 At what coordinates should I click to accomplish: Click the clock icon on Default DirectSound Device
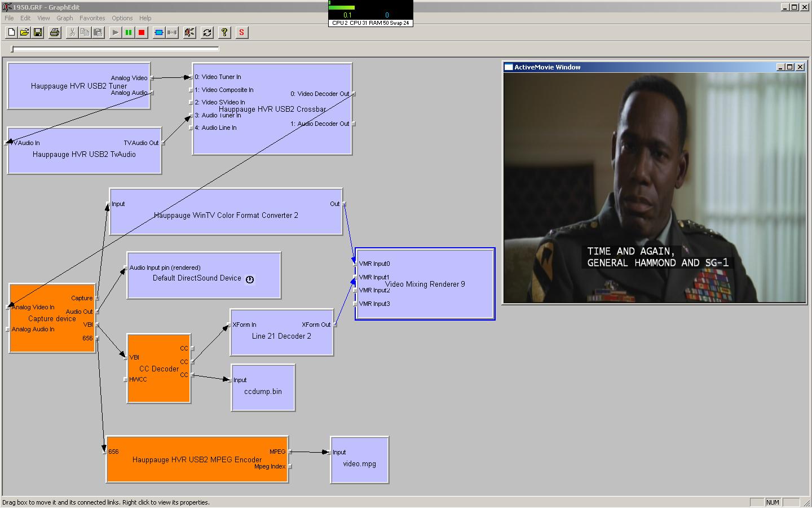pyautogui.click(x=250, y=279)
